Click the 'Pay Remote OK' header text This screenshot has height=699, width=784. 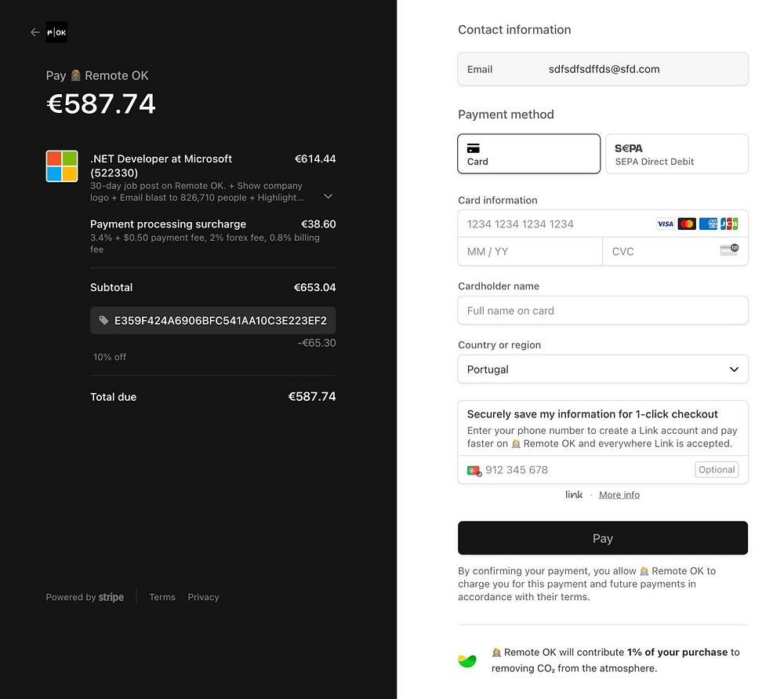coord(97,75)
